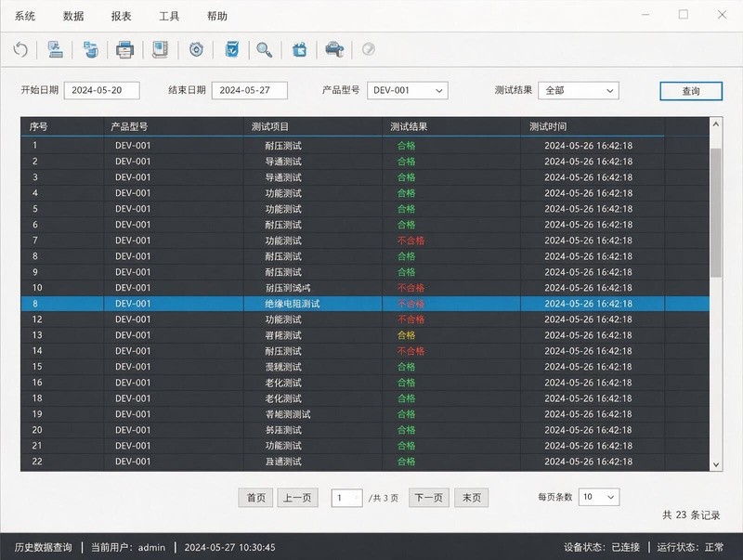Click the green 合格 in row 6
Screen dimensions: 743x560
(406, 225)
